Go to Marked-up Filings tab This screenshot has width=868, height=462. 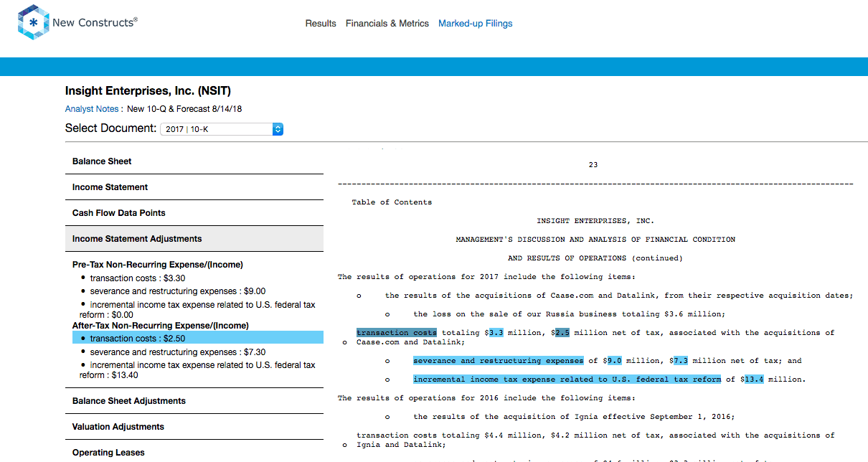476,24
